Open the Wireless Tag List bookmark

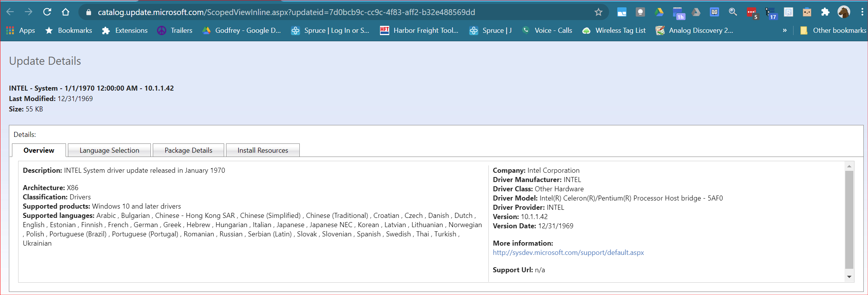(x=614, y=30)
